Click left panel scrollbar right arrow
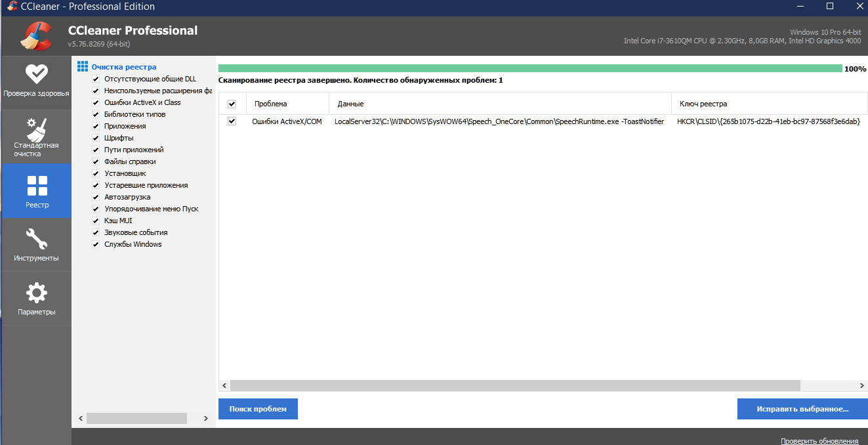 pyautogui.click(x=206, y=418)
